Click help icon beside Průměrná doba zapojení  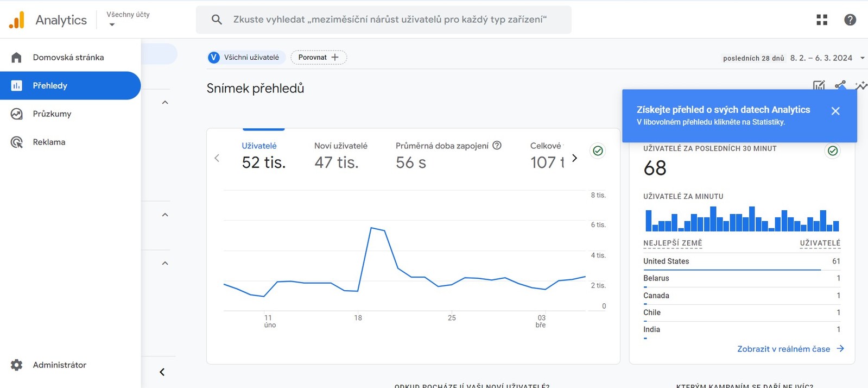(x=497, y=146)
